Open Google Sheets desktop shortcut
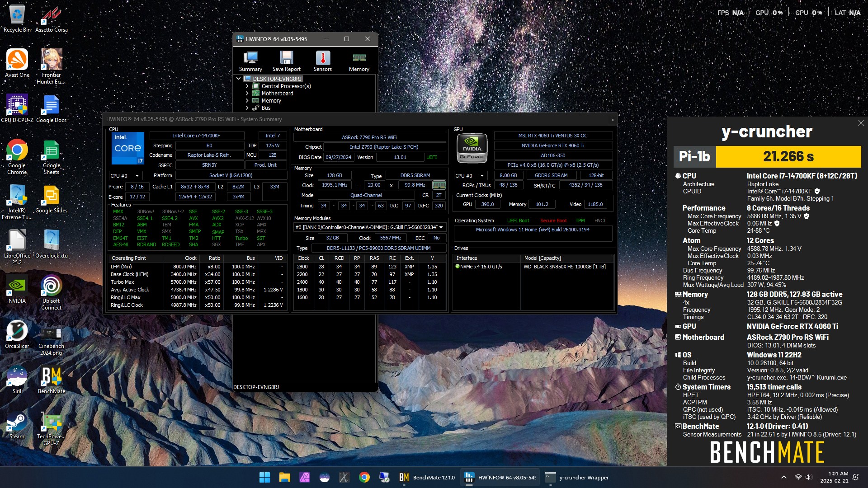 point(52,157)
